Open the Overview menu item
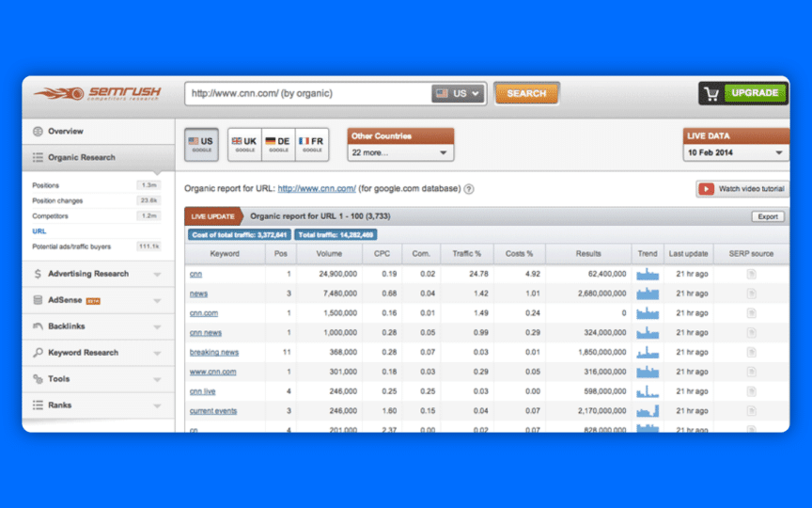 coord(99,131)
